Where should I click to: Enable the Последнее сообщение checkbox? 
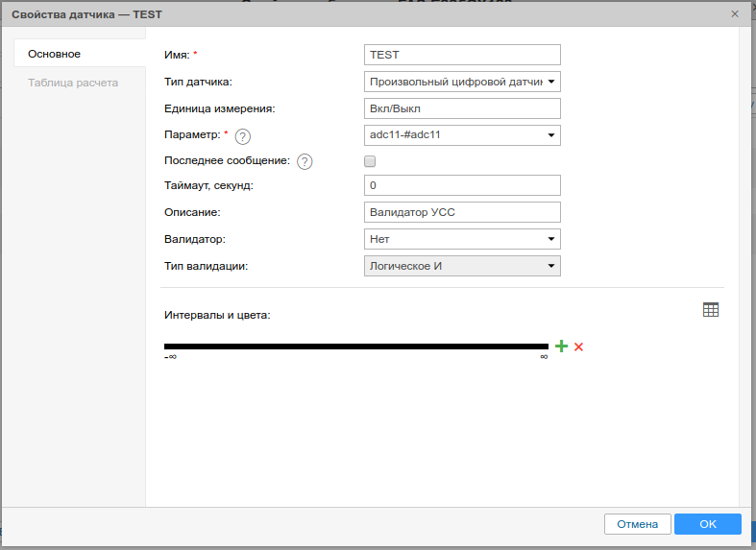click(370, 161)
